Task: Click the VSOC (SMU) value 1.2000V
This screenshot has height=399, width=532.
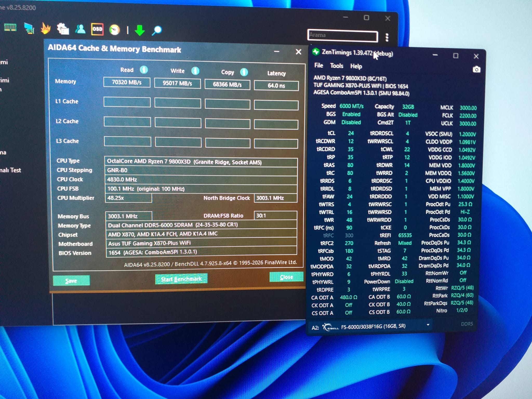Action: click(x=467, y=134)
